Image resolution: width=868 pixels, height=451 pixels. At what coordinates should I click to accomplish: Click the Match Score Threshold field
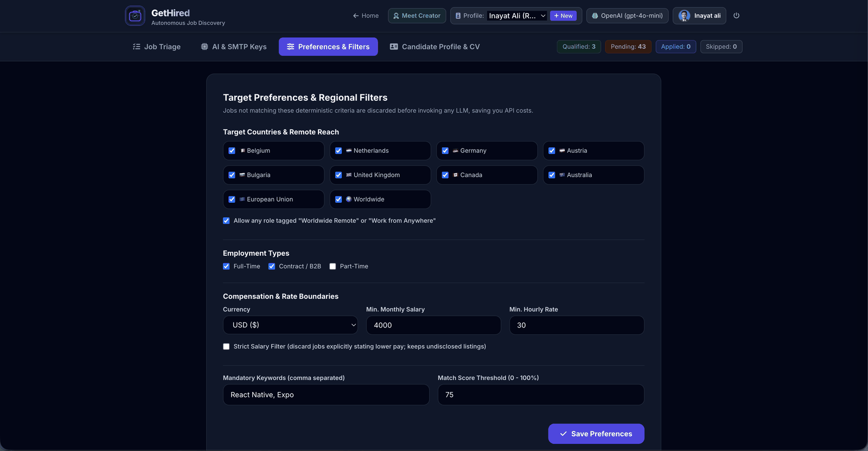pyautogui.click(x=541, y=395)
